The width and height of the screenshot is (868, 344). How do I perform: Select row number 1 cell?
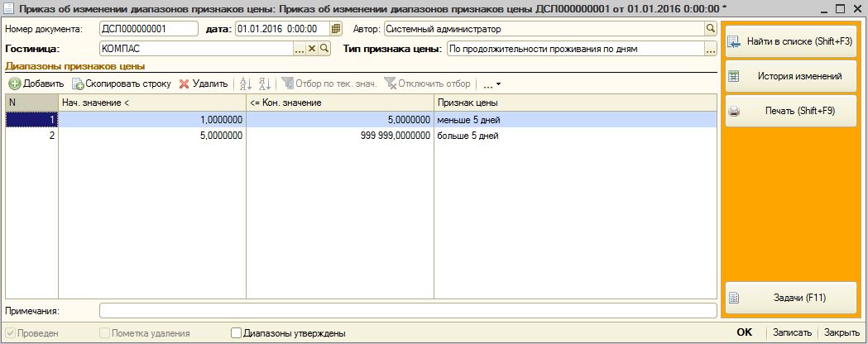click(31, 119)
